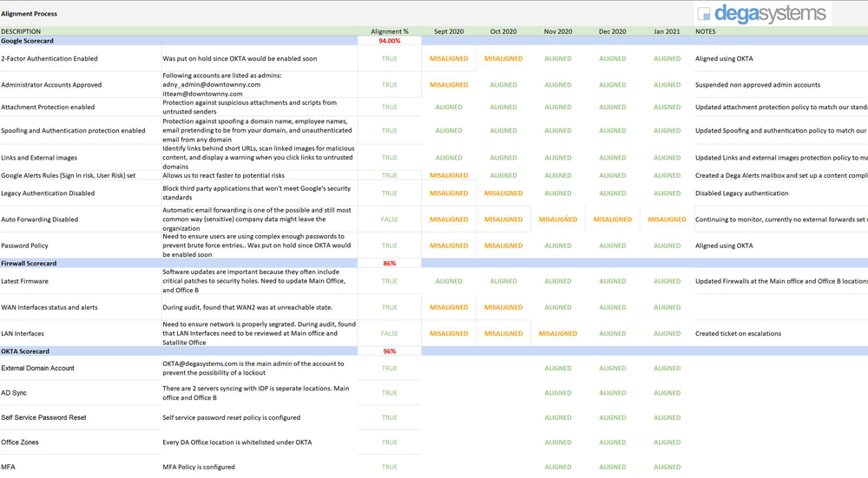Image resolution: width=868 pixels, height=478 pixels.
Task: Select the 'Aligned using OKTA' note for 2-Factor
Action: click(x=724, y=59)
